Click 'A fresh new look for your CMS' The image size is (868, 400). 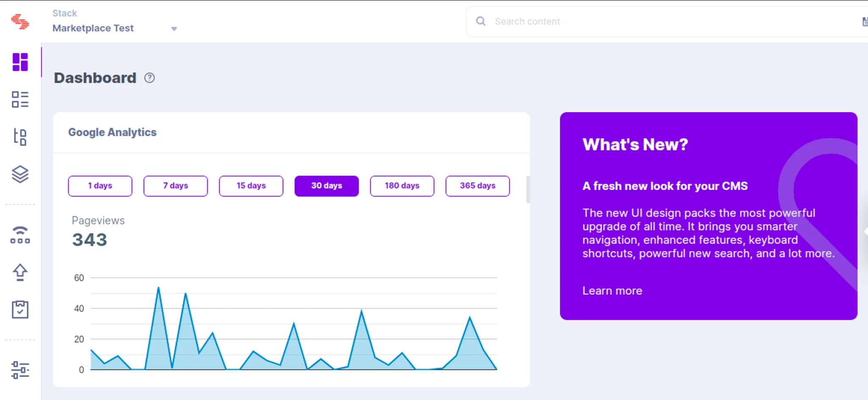point(665,186)
